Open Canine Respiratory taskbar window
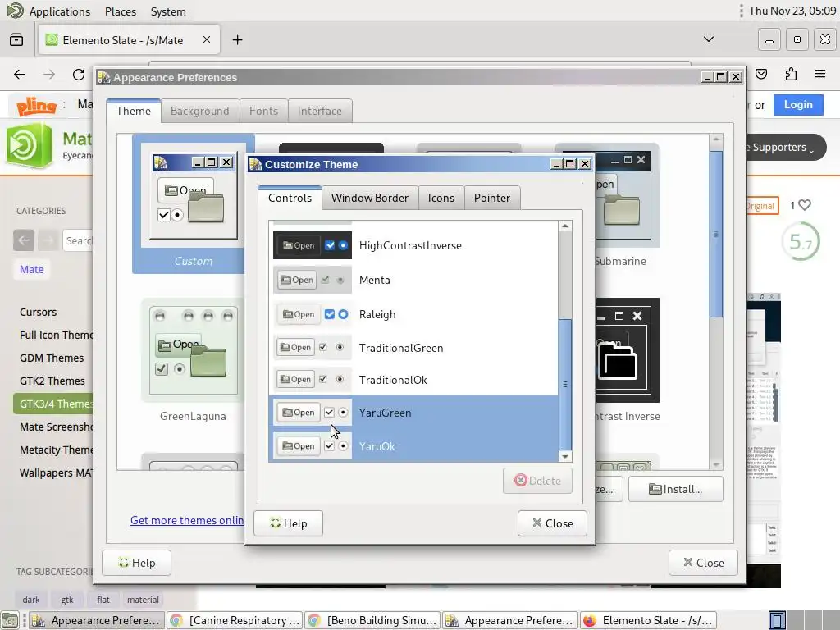This screenshot has height=630, width=840. pyautogui.click(x=235, y=620)
